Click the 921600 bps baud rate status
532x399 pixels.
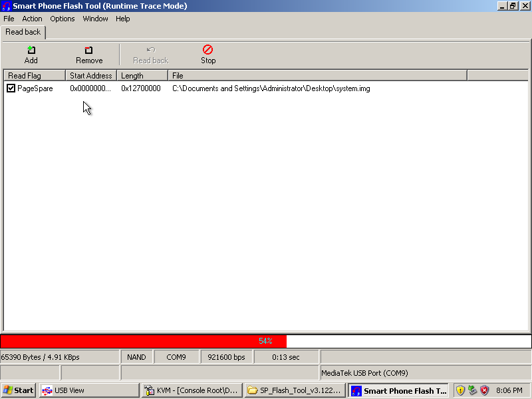click(x=226, y=357)
